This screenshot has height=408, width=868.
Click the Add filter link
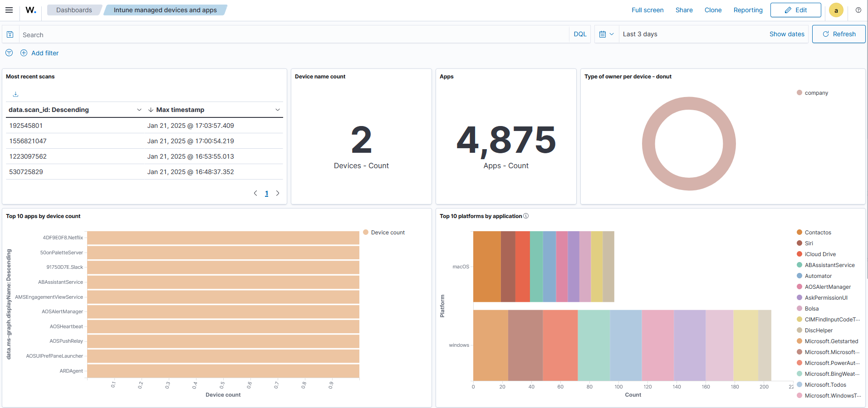click(44, 53)
